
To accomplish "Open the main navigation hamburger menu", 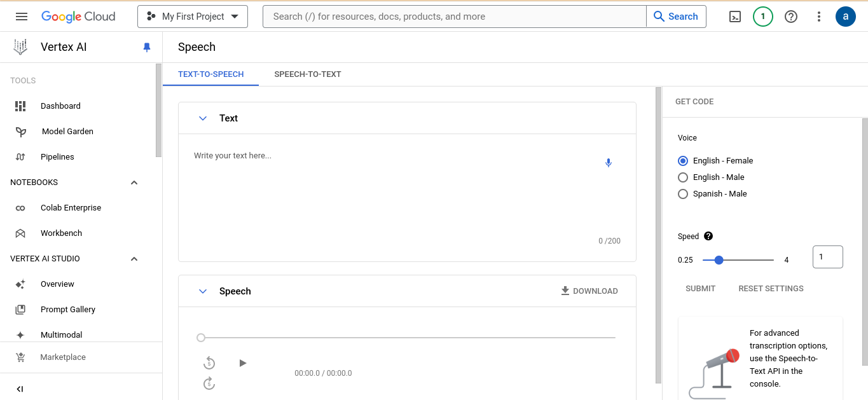I will [22, 17].
